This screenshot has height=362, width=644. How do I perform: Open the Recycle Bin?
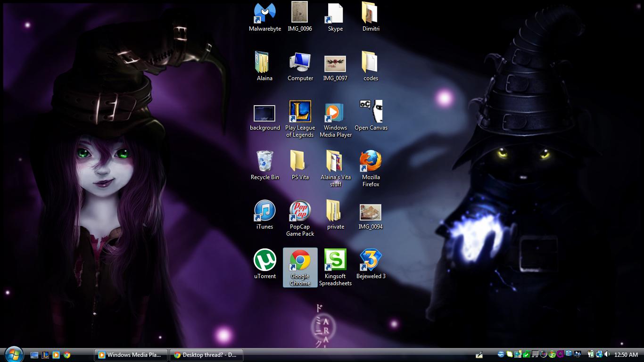click(264, 165)
